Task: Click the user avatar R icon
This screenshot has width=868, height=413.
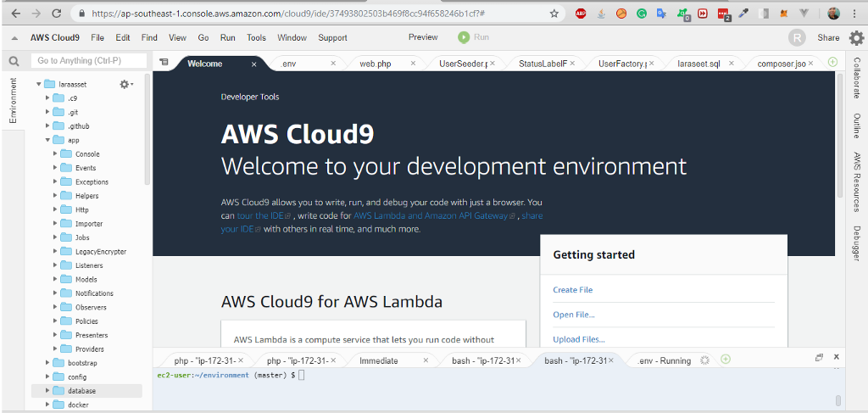Action: 797,37
